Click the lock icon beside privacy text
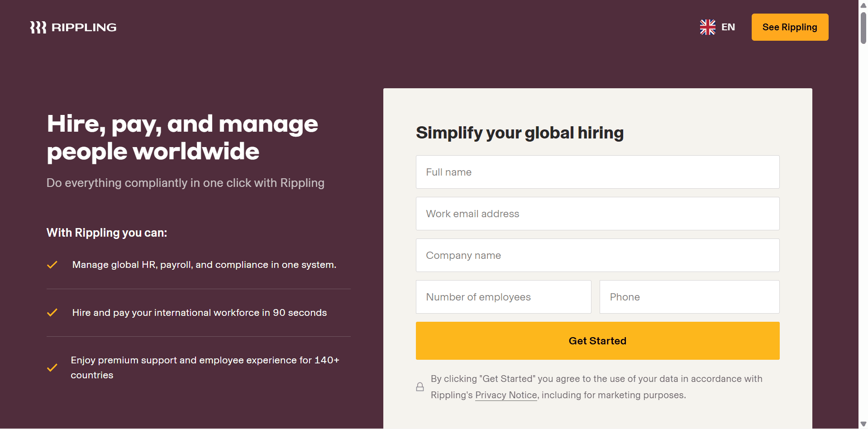Viewport: 868px width, 429px height. tap(420, 387)
